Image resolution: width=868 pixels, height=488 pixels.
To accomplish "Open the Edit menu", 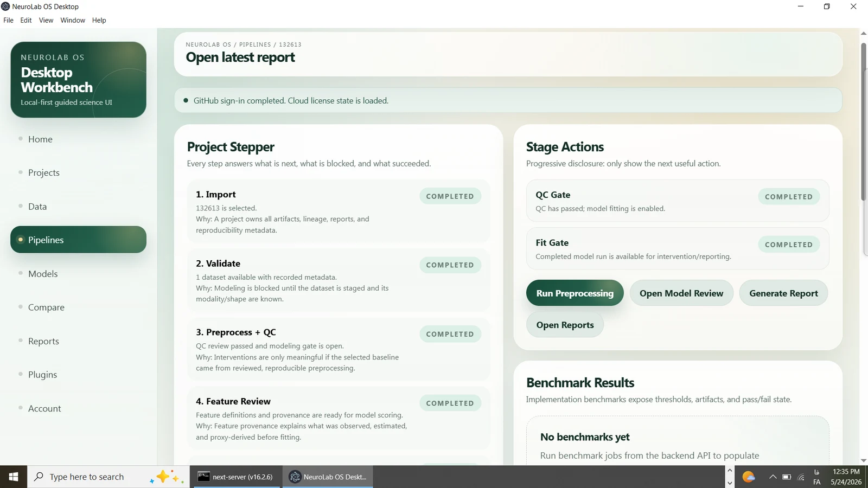I will 26,20.
